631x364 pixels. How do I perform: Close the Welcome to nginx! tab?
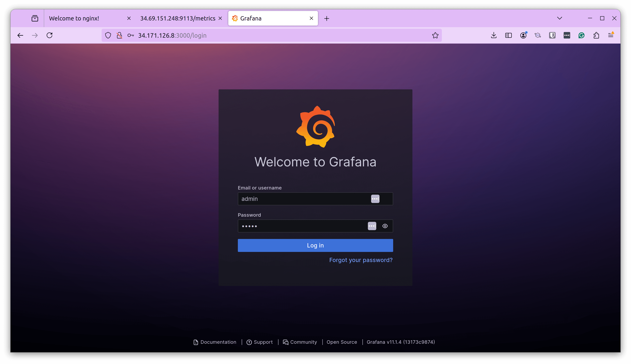pyautogui.click(x=129, y=18)
